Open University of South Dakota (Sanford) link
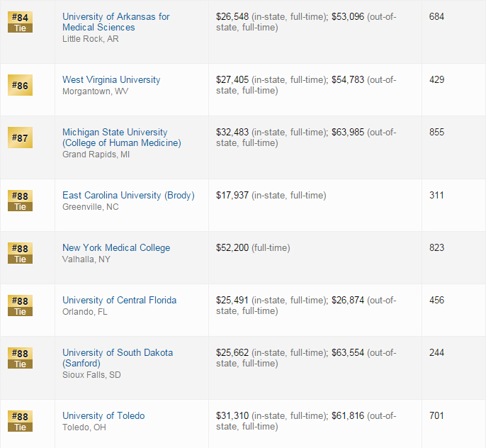 [118, 358]
